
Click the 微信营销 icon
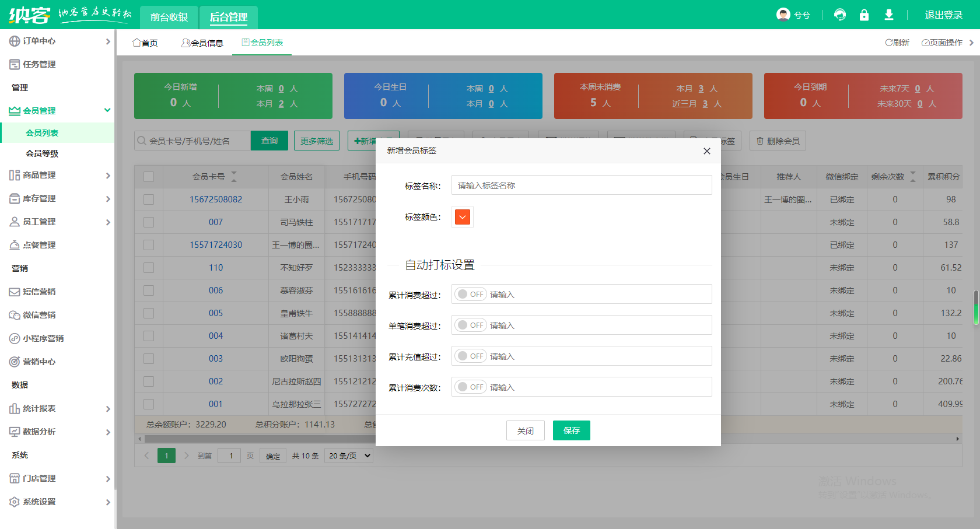point(15,315)
